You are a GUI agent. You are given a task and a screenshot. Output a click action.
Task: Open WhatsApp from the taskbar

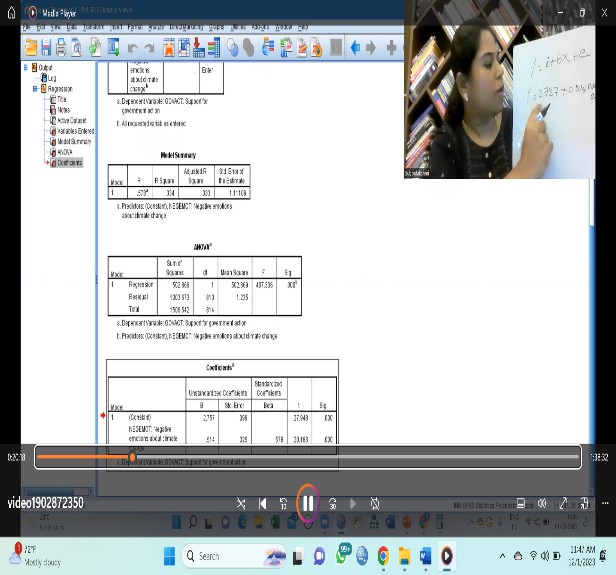pos(342,555)
